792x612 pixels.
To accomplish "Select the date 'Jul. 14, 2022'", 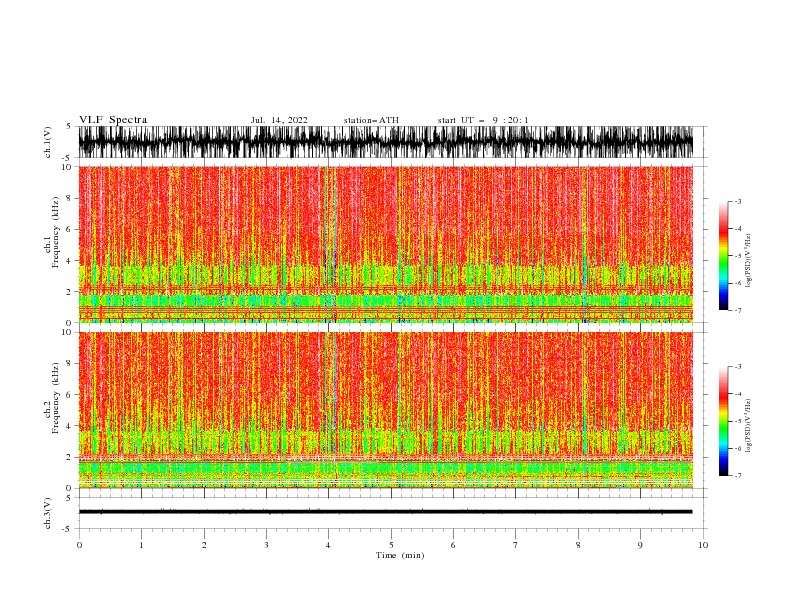I will point(279,120).
